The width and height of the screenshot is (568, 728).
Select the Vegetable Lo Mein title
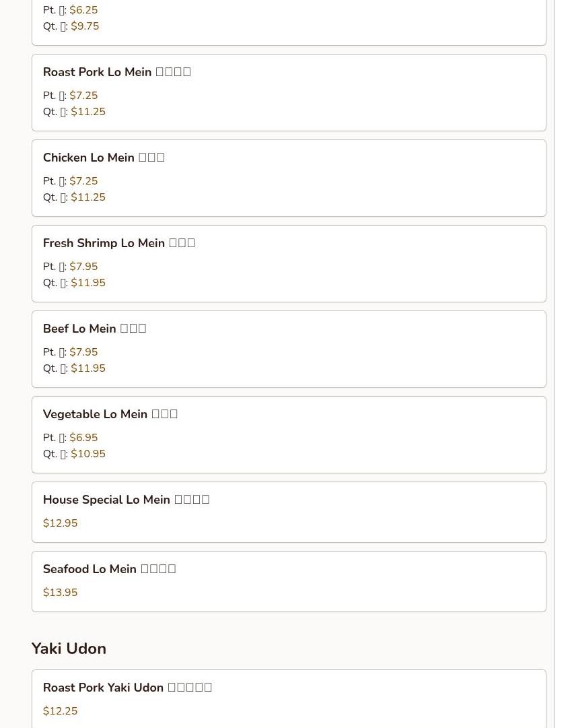[x=110, y=414]
